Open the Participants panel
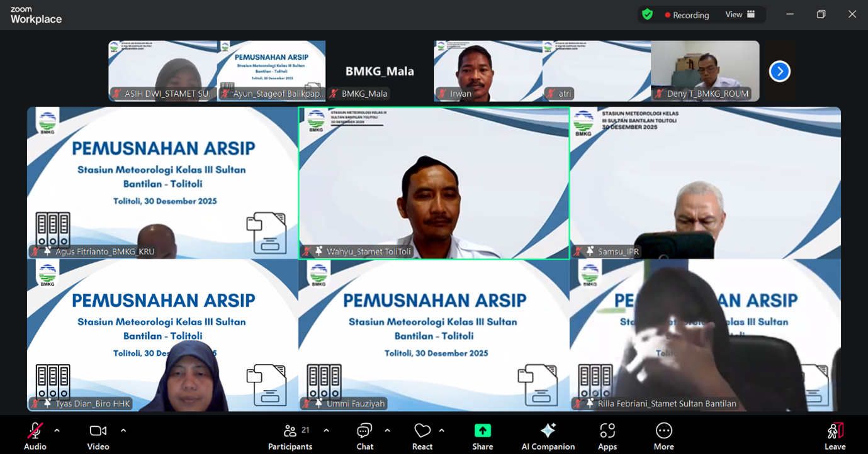 [290, 435]
